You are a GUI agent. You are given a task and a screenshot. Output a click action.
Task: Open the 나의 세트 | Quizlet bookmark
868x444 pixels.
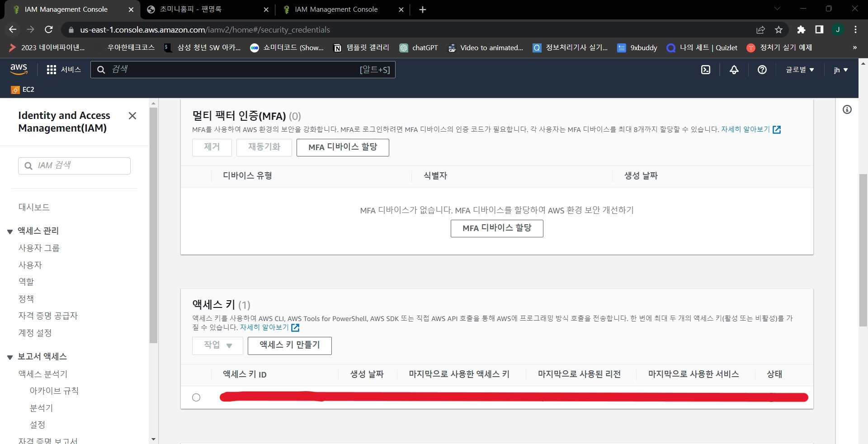click(702, 47)
